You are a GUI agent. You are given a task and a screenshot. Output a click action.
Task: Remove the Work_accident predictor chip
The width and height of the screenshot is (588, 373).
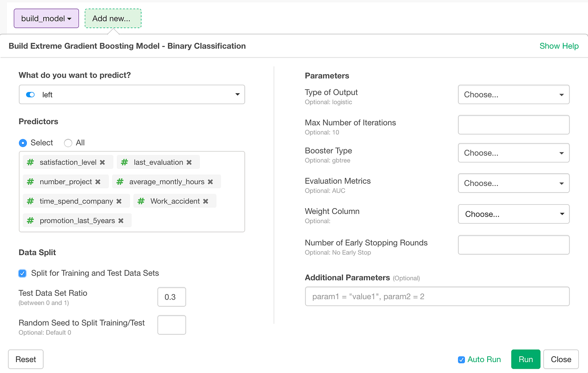[205, 201]
